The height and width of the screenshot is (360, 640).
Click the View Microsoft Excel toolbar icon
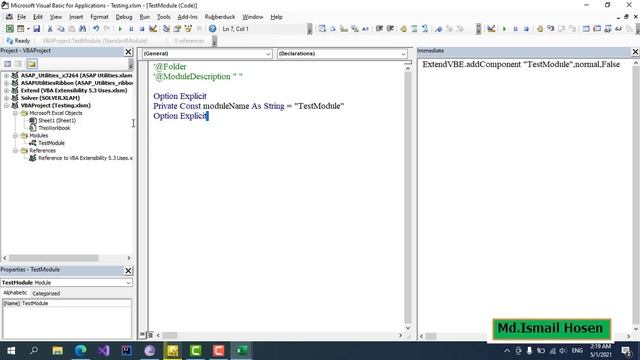pos(9,29)
